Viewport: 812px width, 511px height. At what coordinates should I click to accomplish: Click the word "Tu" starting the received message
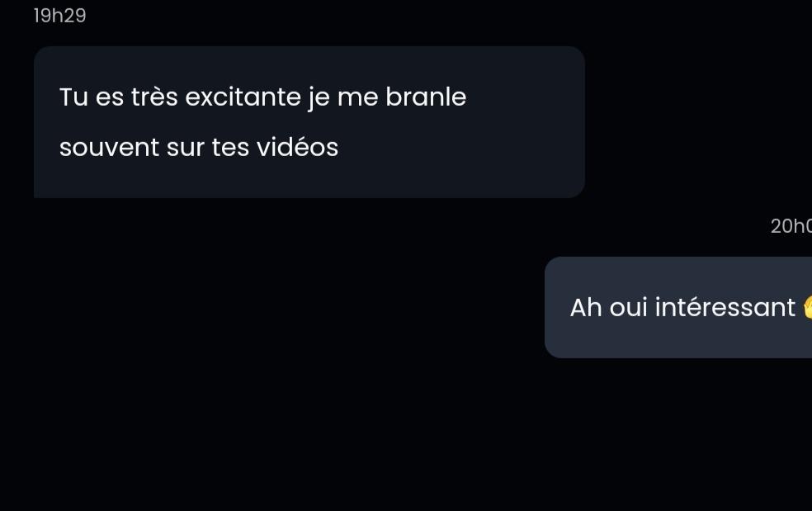pyautogui.click(x=73, y=97)
